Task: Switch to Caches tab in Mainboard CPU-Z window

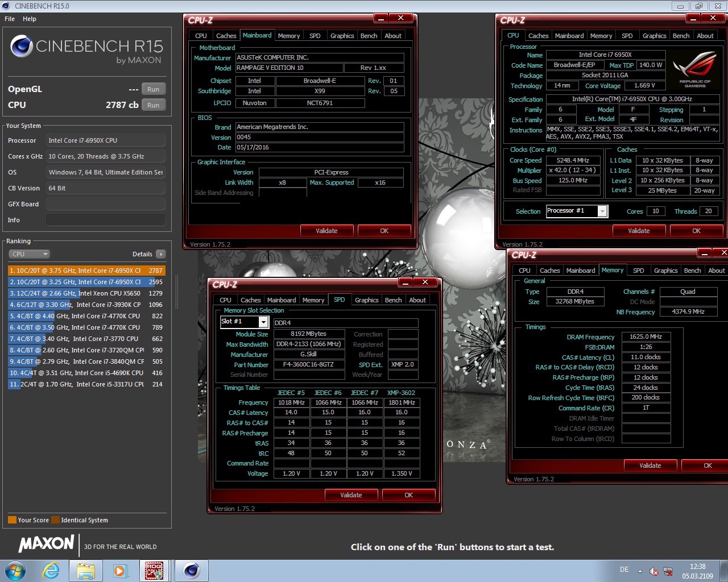Action: click(226, 36)
